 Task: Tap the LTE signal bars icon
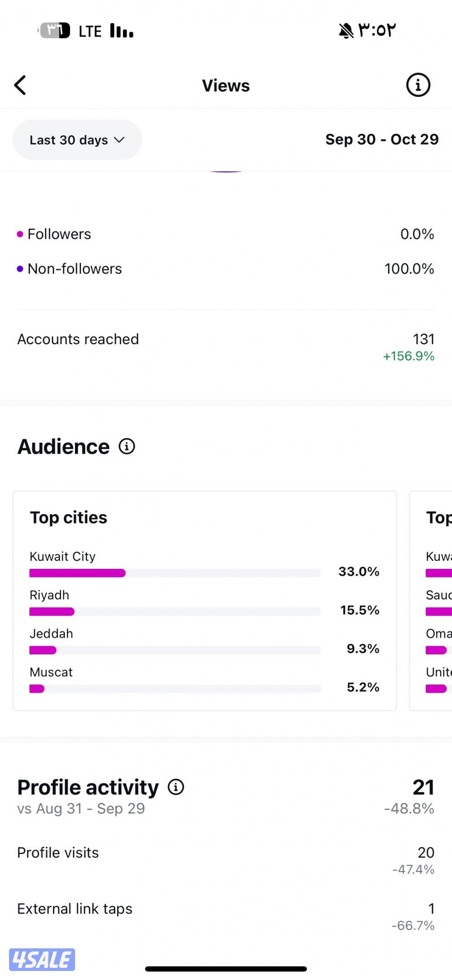click(122, 31)
